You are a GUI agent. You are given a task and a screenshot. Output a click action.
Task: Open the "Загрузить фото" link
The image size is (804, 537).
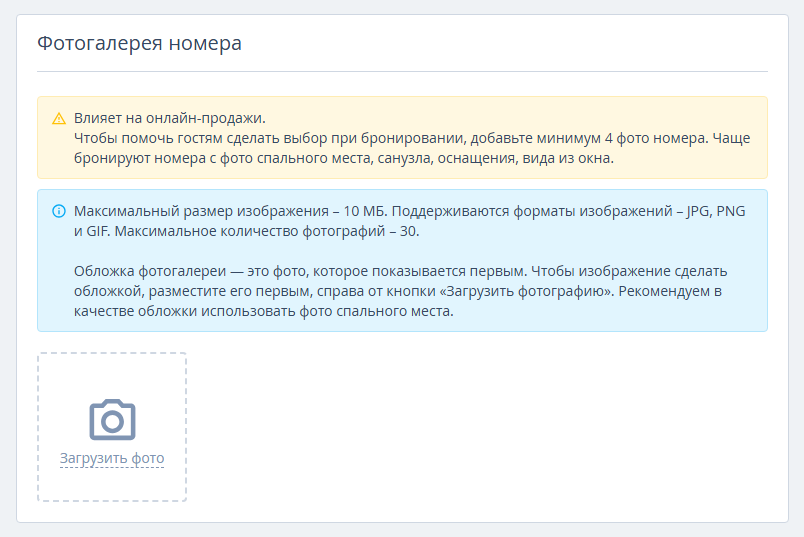(x=112, y=458)
